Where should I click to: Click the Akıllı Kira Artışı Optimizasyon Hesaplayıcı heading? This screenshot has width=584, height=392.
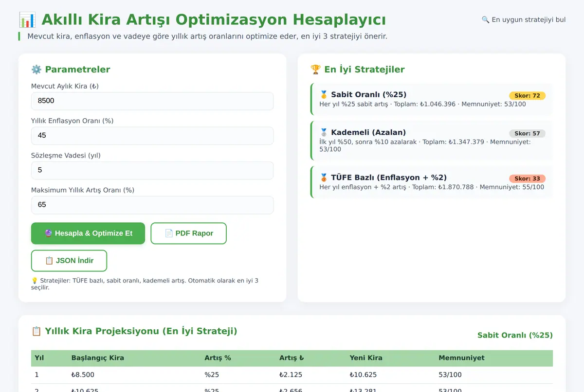214,20
